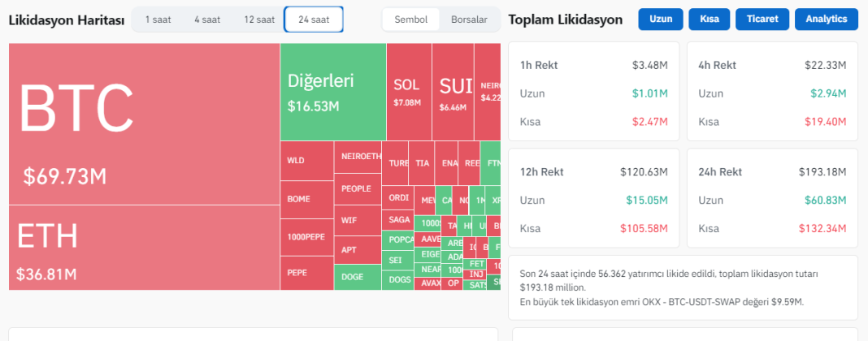
Task: Select the 1 saat timeframe tab
Action: [158, 19]
